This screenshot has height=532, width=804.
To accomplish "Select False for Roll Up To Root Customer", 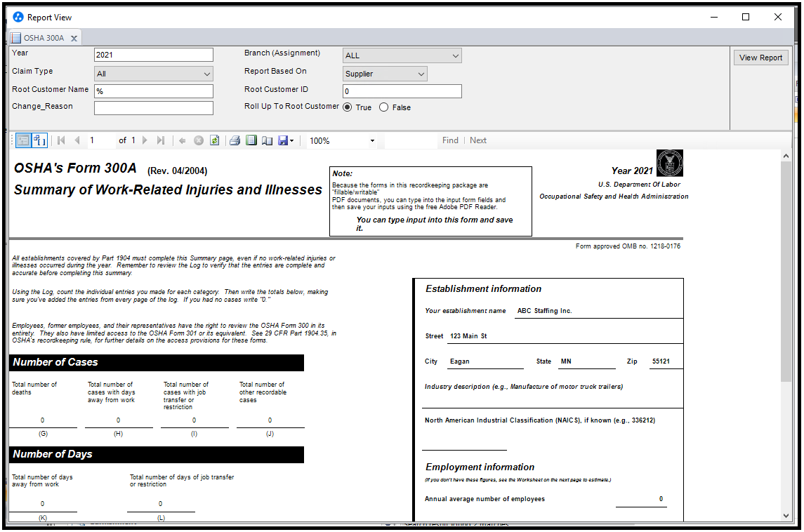I will coord(383,107).
